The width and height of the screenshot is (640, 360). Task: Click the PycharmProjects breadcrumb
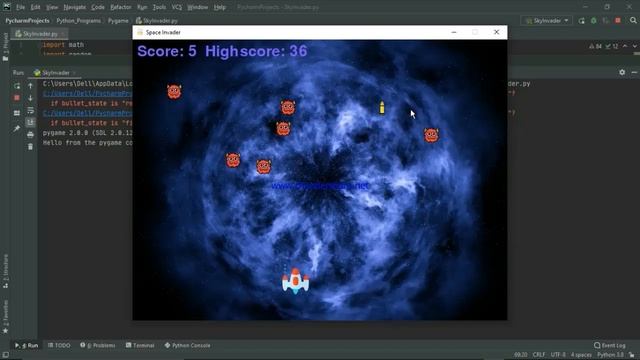tap(27, 20)
